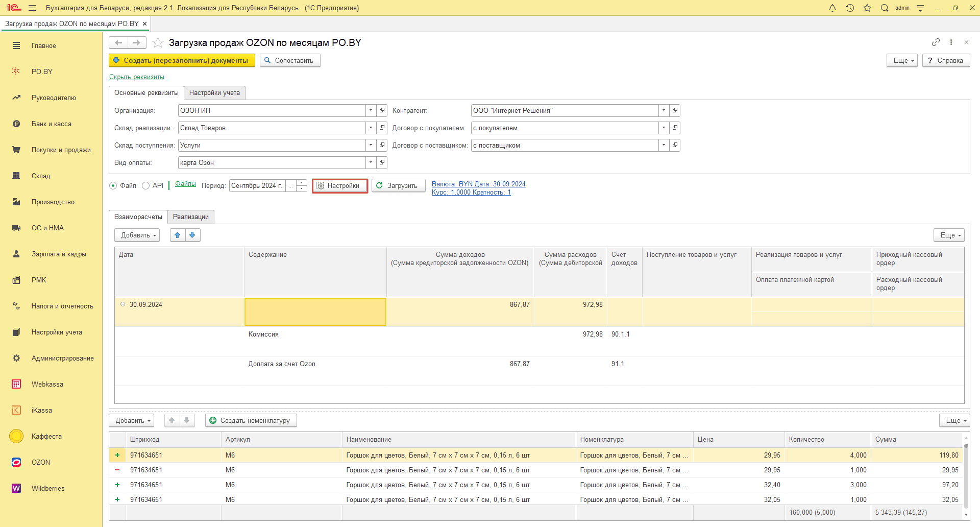Open the OZON section in sidebar
Screen dimensions: 980x527
coord(41,462)
